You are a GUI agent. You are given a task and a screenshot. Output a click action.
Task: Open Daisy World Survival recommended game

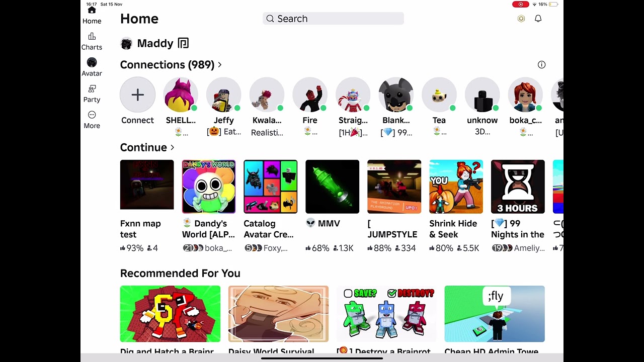coord(278,314)
